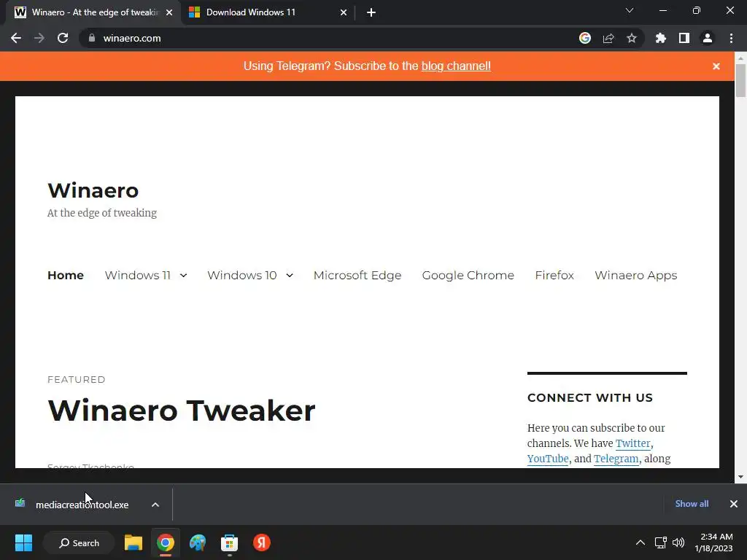
Task: Open the Winaero Apps menu item
Action: pos(636,275)
